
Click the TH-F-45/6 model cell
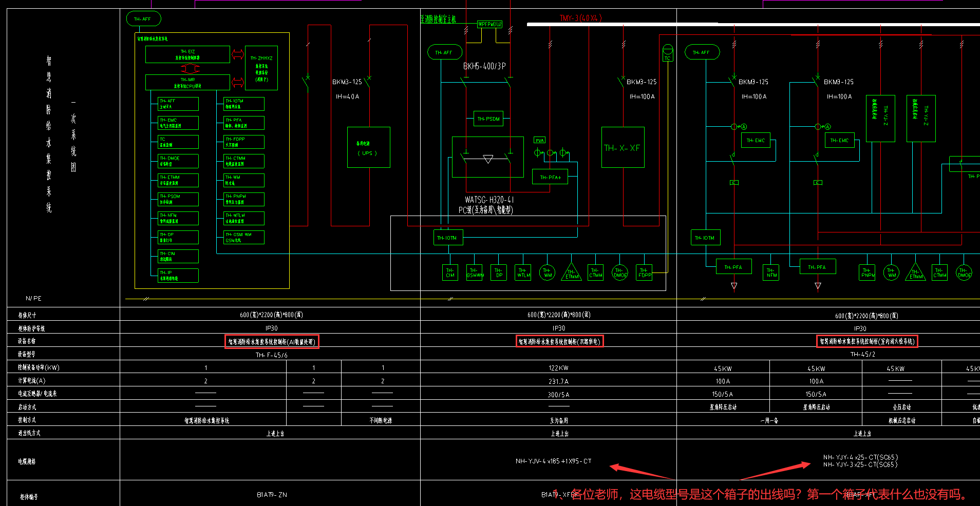(x=271, y=355)
